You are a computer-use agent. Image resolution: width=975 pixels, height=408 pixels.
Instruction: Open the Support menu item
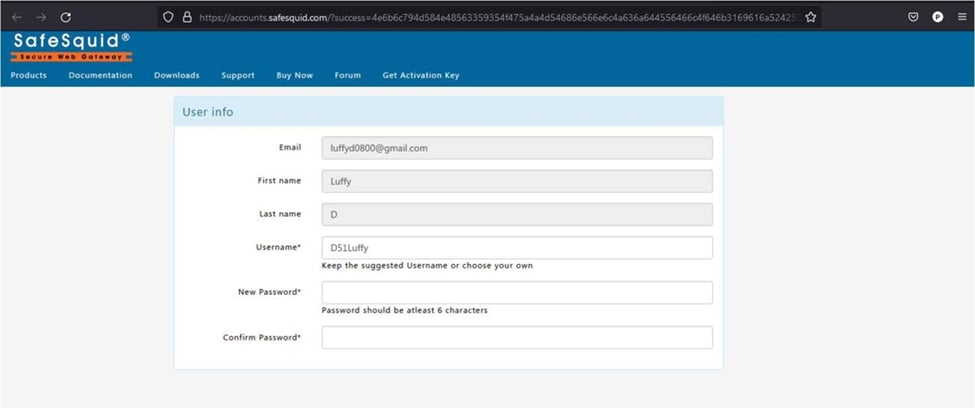(x=238, y=75)
